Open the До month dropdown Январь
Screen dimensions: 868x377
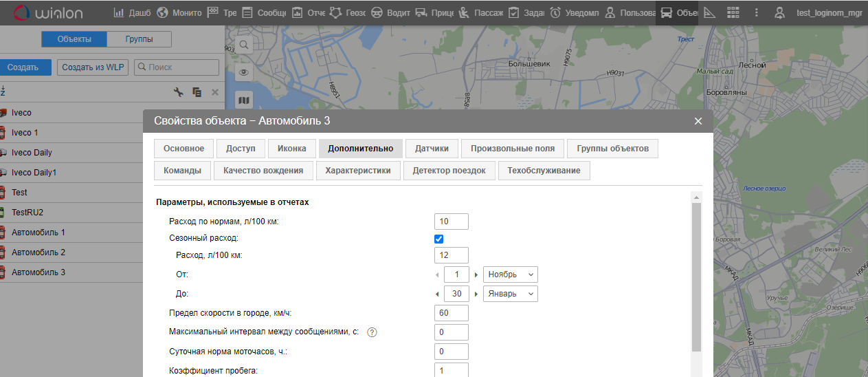point(511,294)
